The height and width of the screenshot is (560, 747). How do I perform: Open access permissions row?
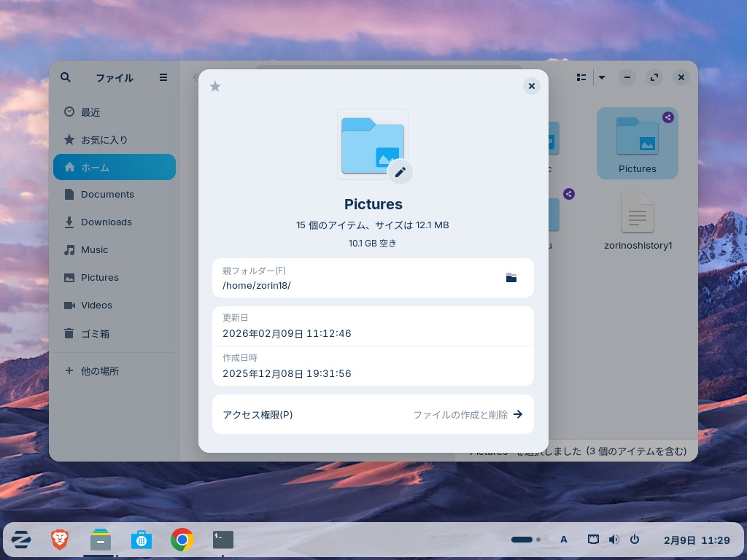[373, 414]
